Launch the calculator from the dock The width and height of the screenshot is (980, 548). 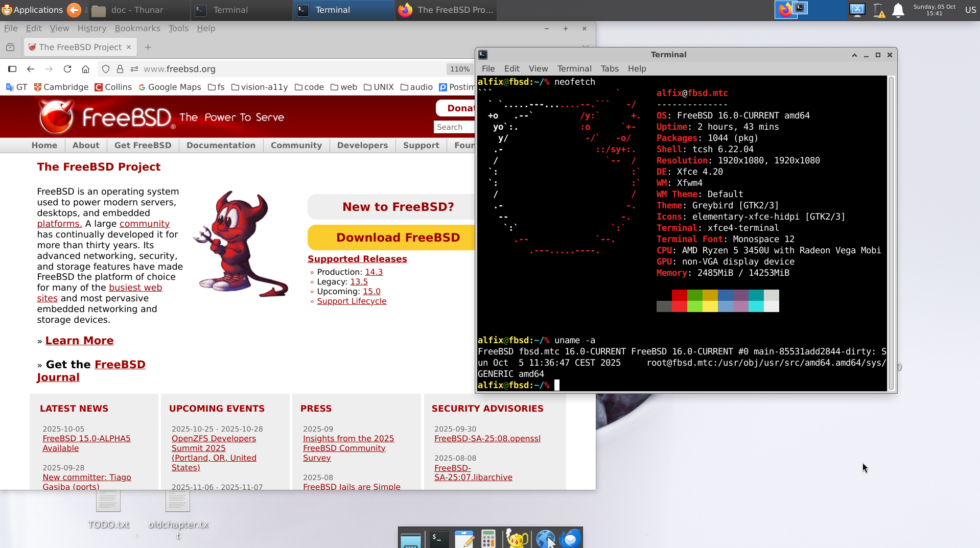point(488,538)
